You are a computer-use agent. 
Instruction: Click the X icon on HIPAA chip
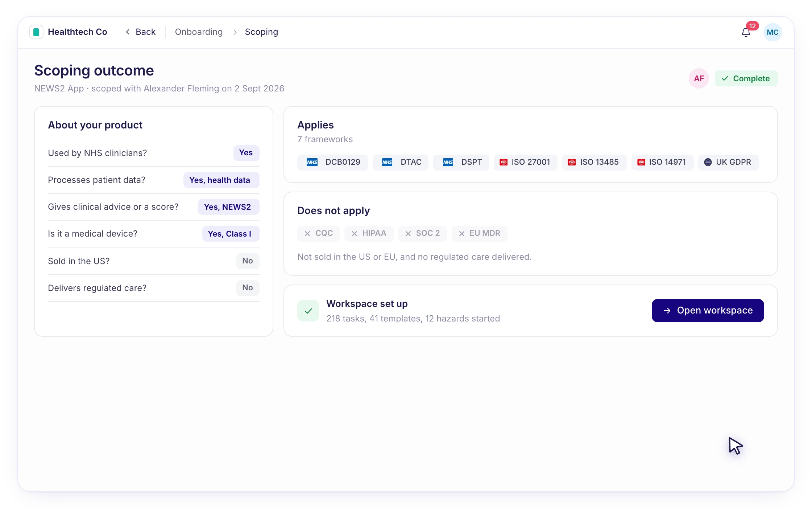pyautogui.click(x=355, y=234)
